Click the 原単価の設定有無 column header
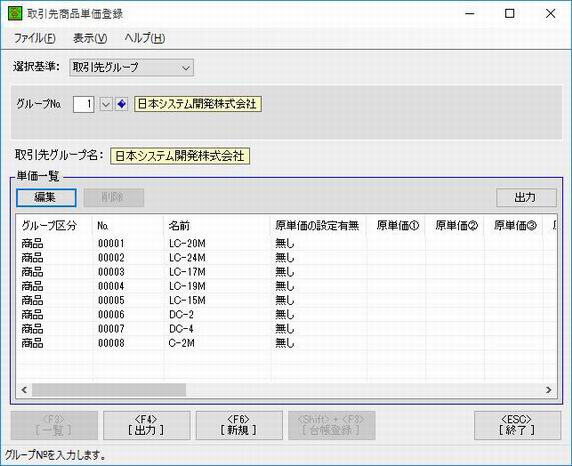 click(318, 226)
